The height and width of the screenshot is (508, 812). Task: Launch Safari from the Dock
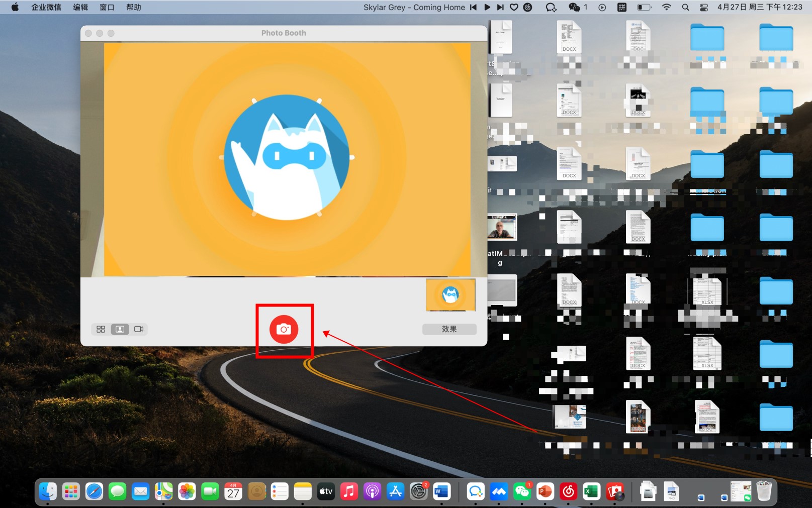tap(94, 491)
